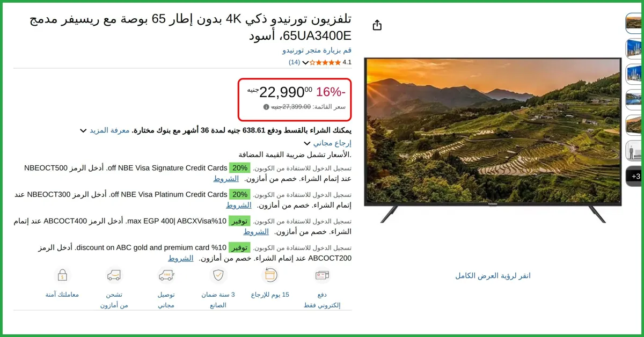Click the 3-year warranty shield icon
This screenshot has height=337, width=644.
[218, 275]
